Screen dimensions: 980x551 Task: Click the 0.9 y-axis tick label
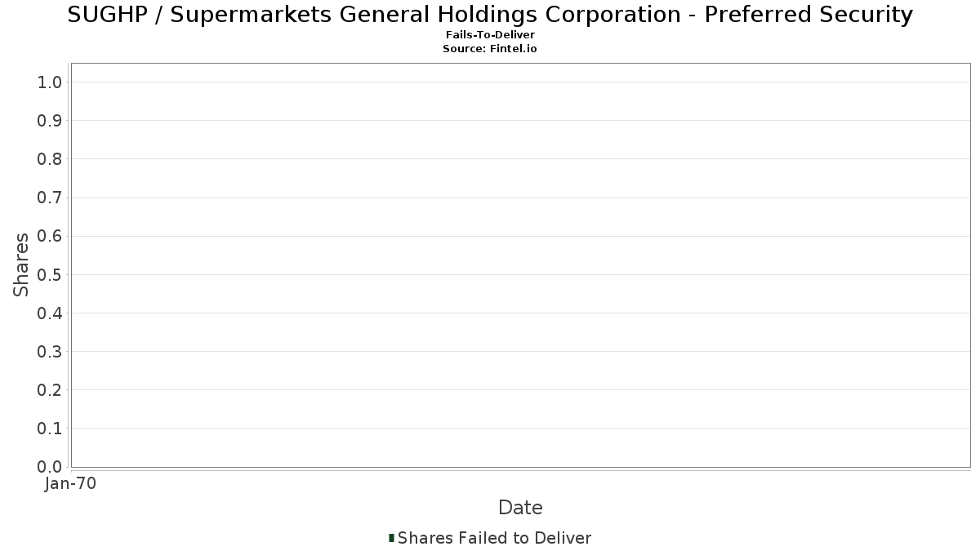coord(50,121)
